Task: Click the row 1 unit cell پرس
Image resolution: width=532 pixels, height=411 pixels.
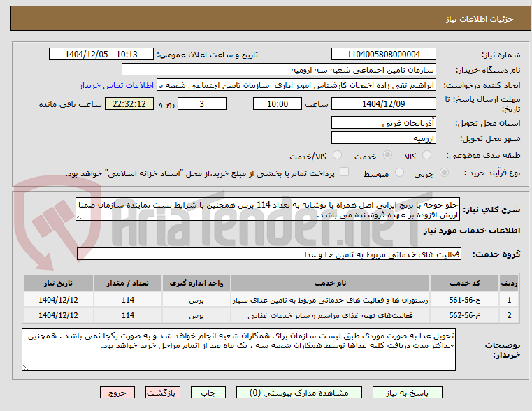Action: (196, 300)
